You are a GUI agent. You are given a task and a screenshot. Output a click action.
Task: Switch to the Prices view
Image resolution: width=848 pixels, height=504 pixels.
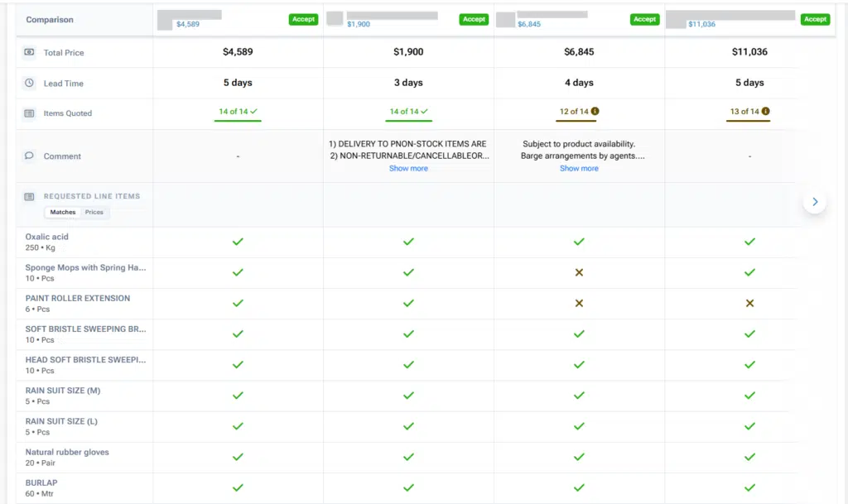point(94,213)
